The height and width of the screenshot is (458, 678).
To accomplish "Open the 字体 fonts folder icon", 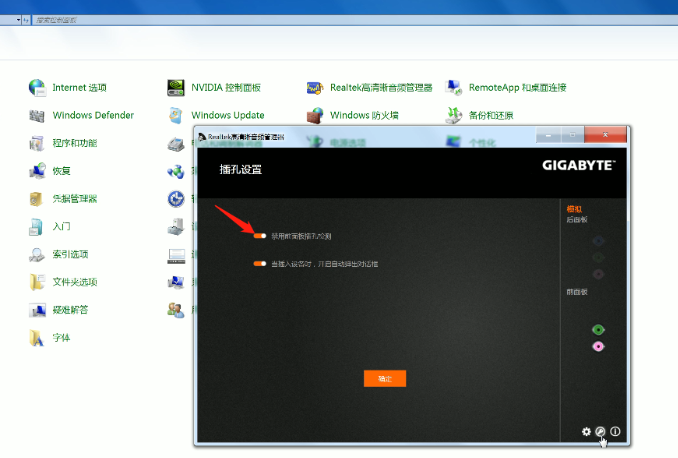I will tap(37, 338).
